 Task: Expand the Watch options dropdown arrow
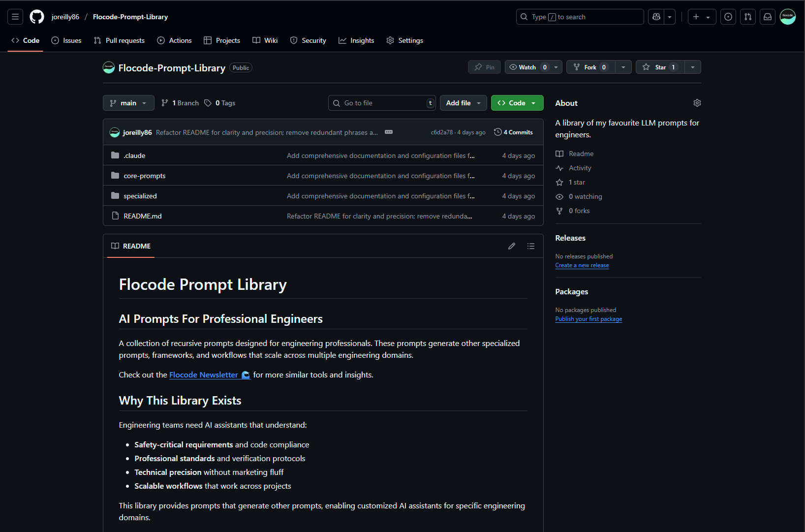[556, 67]
